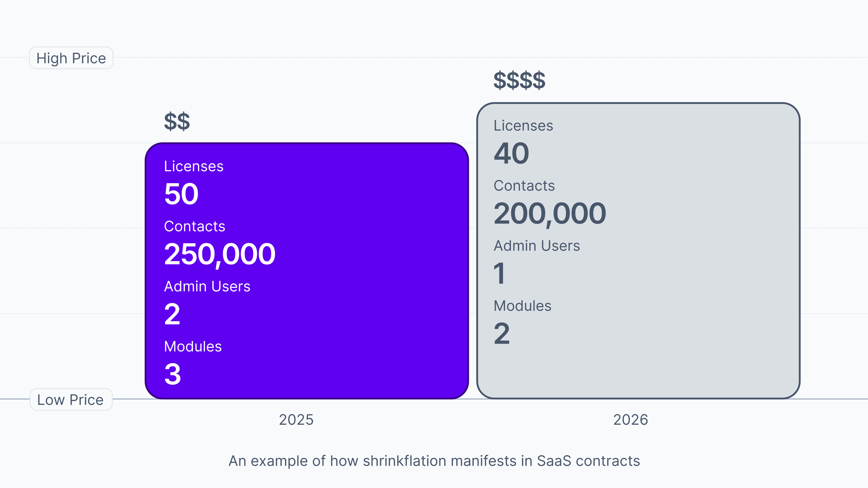The width and height of the screenshot is (868, 488).
Task: Select the 2025 axis label
Action: [296, 420]
